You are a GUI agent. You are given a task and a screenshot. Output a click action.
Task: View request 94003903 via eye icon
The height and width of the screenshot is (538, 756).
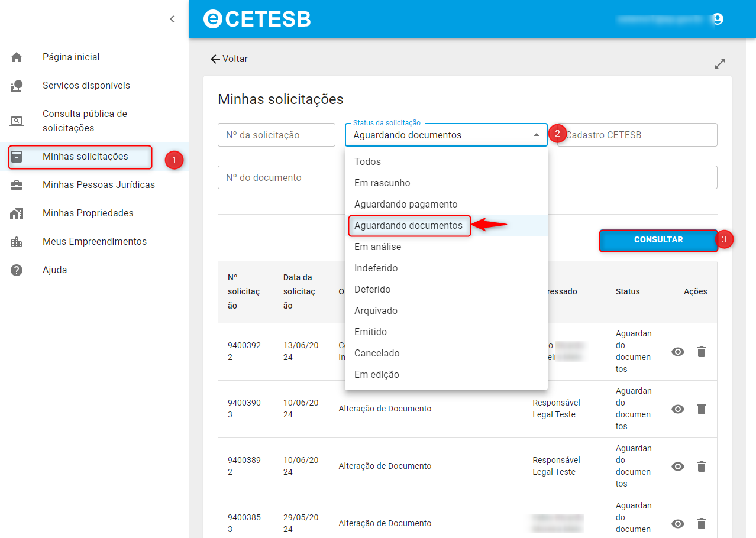click(678, 409)
